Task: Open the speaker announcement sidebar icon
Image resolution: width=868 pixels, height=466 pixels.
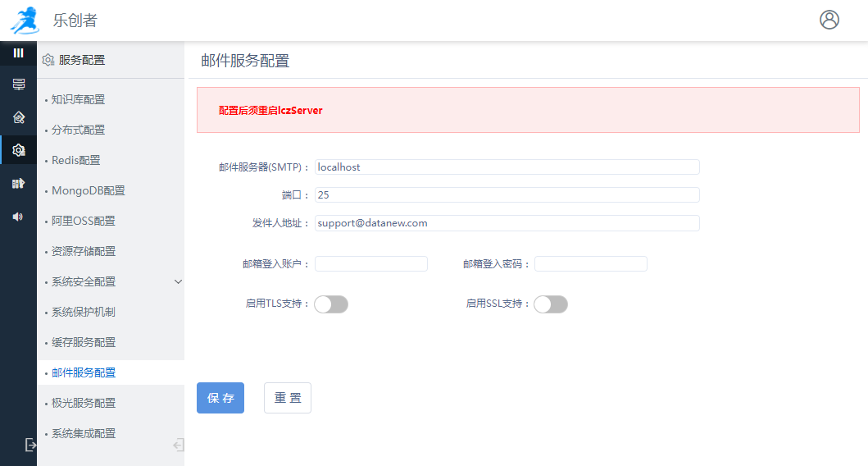Action: pyautogui.click(x=18, y=217)
